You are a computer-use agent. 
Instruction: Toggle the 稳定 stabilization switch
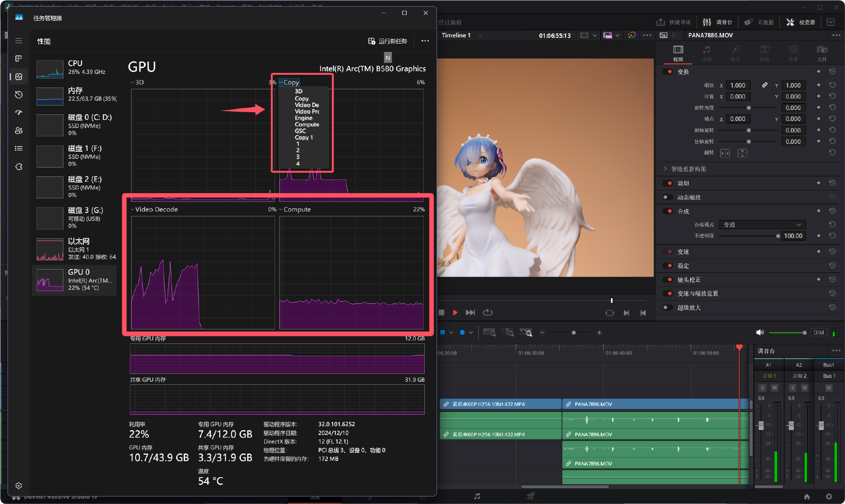[x=668, y=266]
